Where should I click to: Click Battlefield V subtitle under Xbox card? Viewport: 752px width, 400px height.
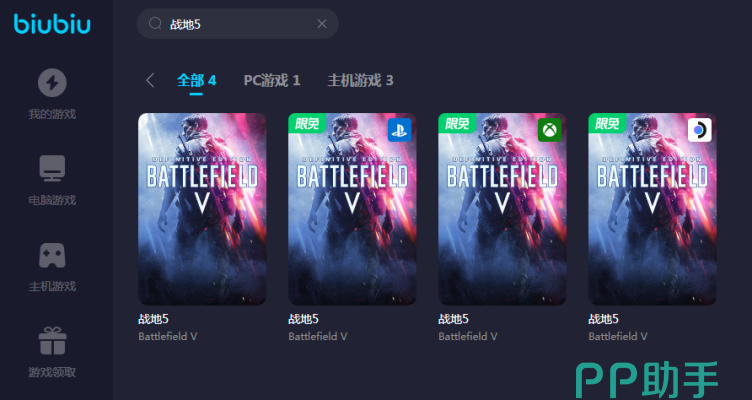coord(468,336)
